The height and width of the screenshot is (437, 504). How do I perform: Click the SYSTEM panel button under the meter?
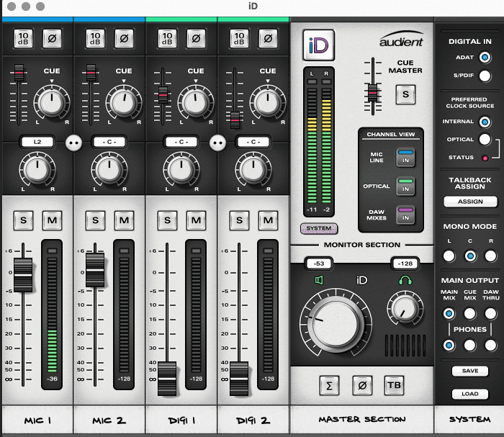coord(319,228)
